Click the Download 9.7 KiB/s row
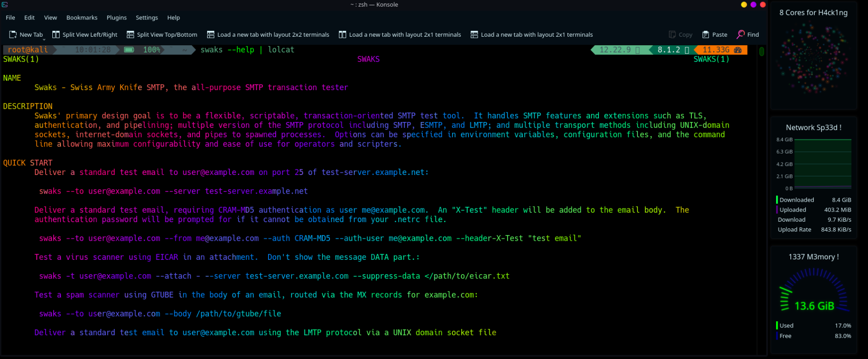 click(x=814, y=220)
